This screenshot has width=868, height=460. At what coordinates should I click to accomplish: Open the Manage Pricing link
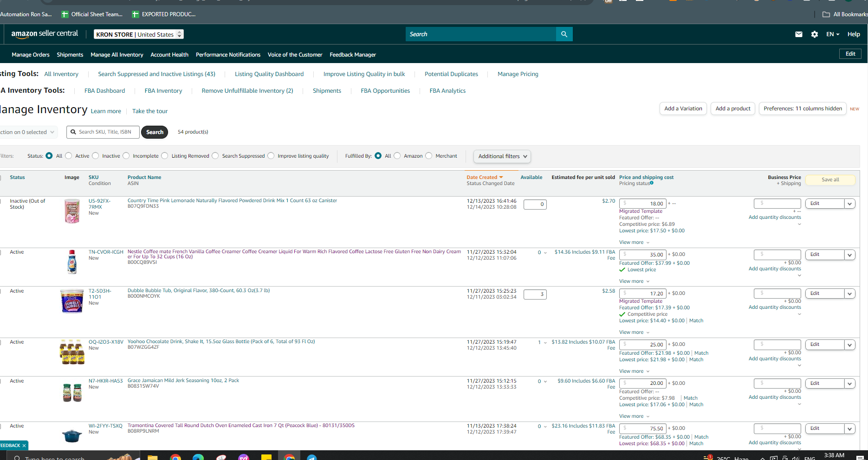pyautogui.click(x=518, y=74)
